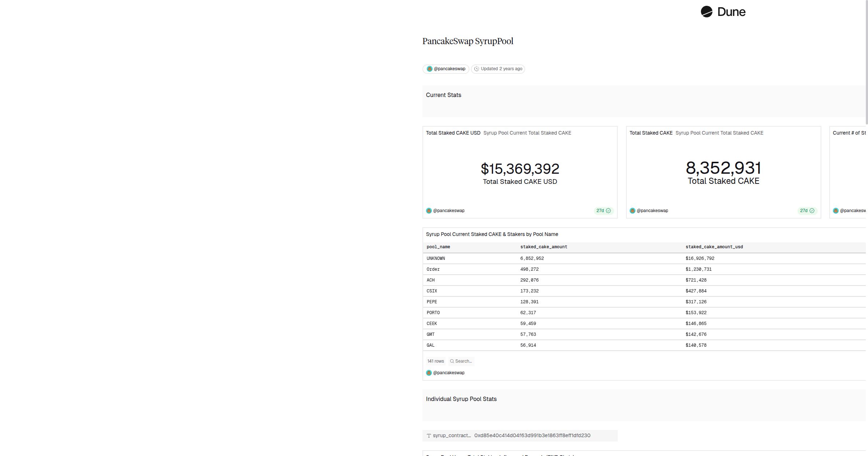This screenshot has height=456, width=868.
Task: Click the 27d checkmark badge on Total Staked CAKE USD card
Action: [x=603, y=211]
